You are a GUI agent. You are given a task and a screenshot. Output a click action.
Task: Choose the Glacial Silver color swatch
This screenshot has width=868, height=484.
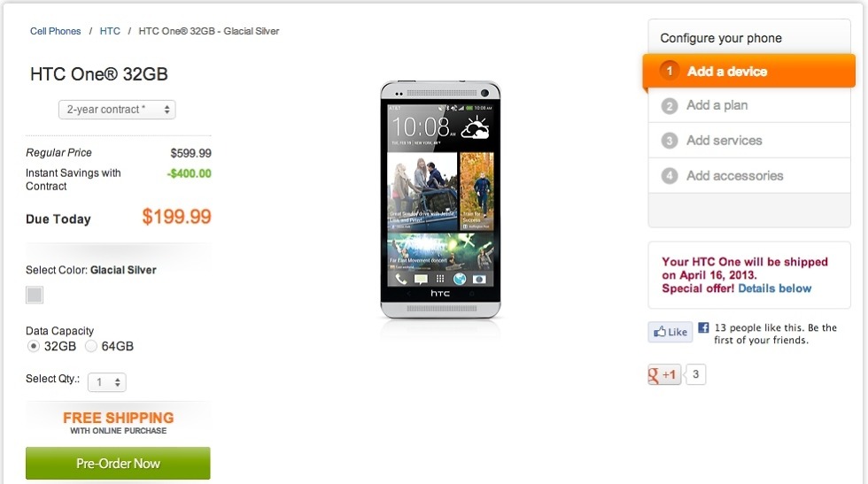(35, 295)
